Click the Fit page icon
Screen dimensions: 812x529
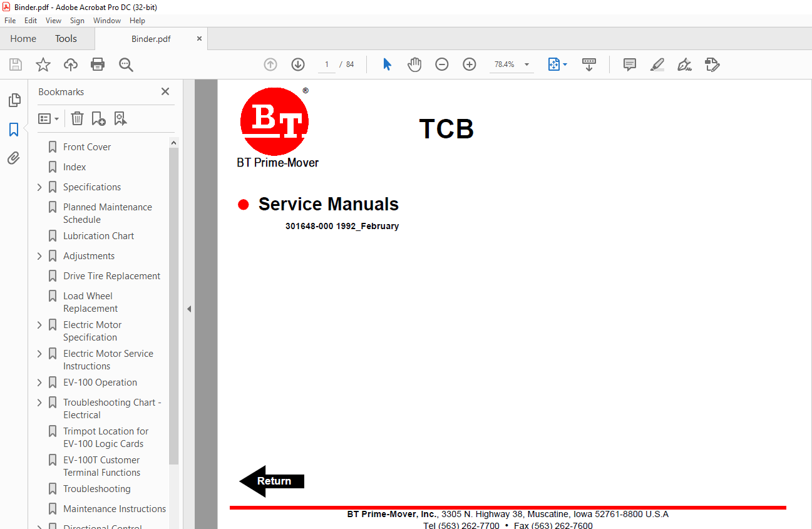[x=553, y=64]
